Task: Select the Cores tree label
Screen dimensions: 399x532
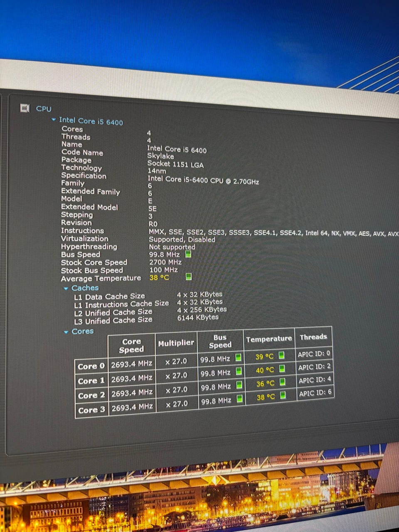Action: 83,331
